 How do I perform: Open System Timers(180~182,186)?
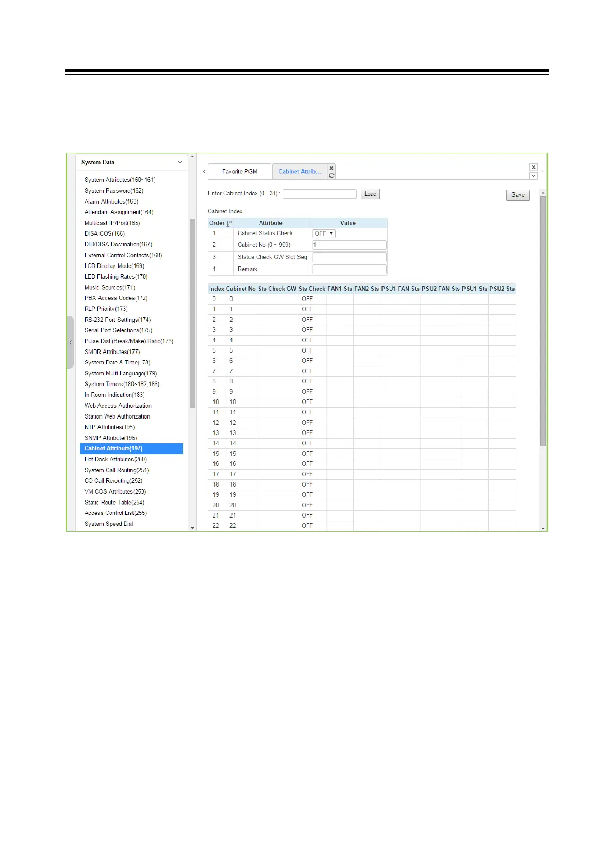tap(122, 385)
